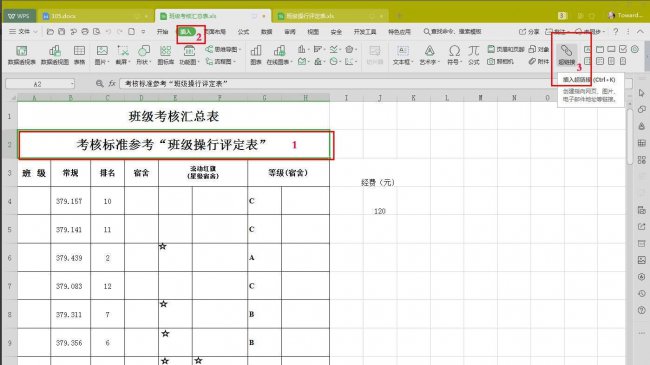Open the Symbol (符号) dropdown
The height and width of the screenshot is (365, 650).
(454, 55)
